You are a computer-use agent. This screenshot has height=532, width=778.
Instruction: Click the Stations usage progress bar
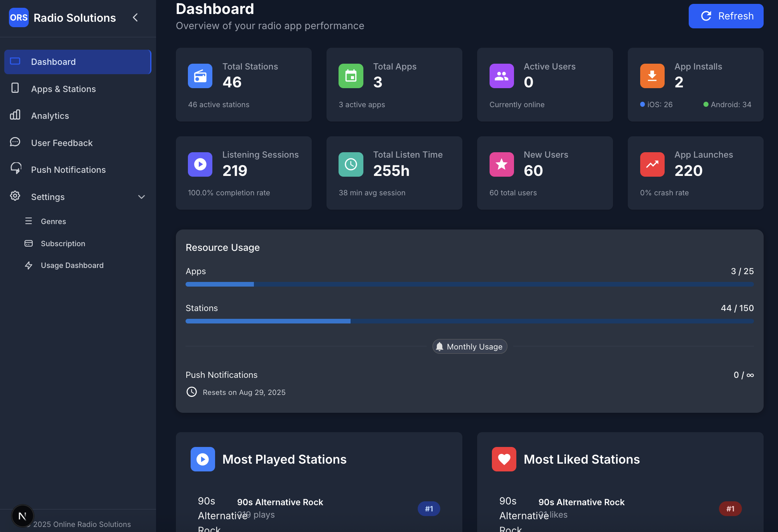click(x=469, y=321)
